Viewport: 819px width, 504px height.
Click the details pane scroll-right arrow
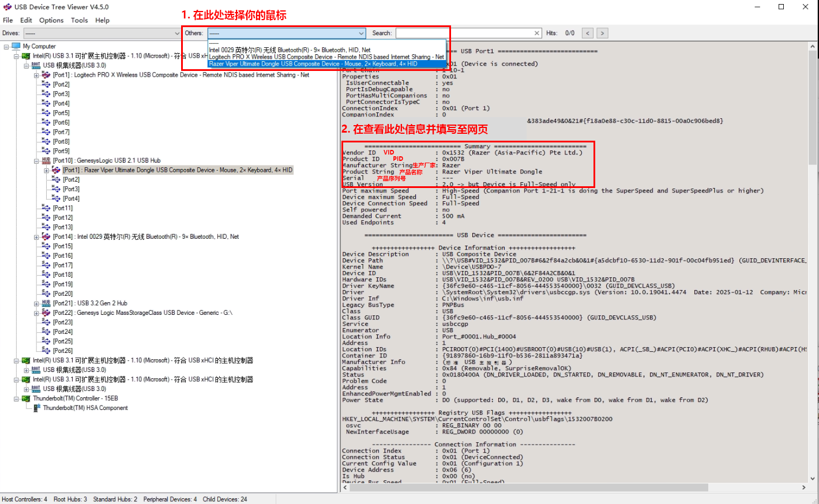803,487
